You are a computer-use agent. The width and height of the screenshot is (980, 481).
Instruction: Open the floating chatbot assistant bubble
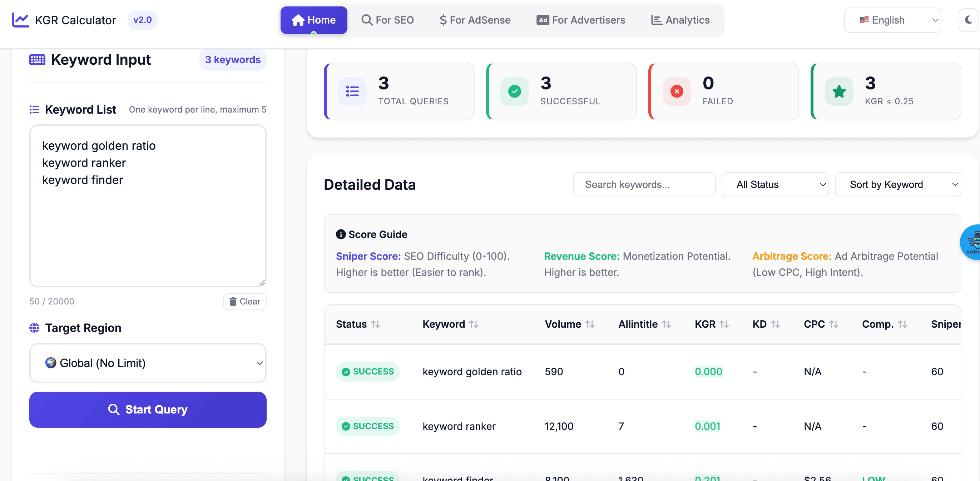click(971, 242)
